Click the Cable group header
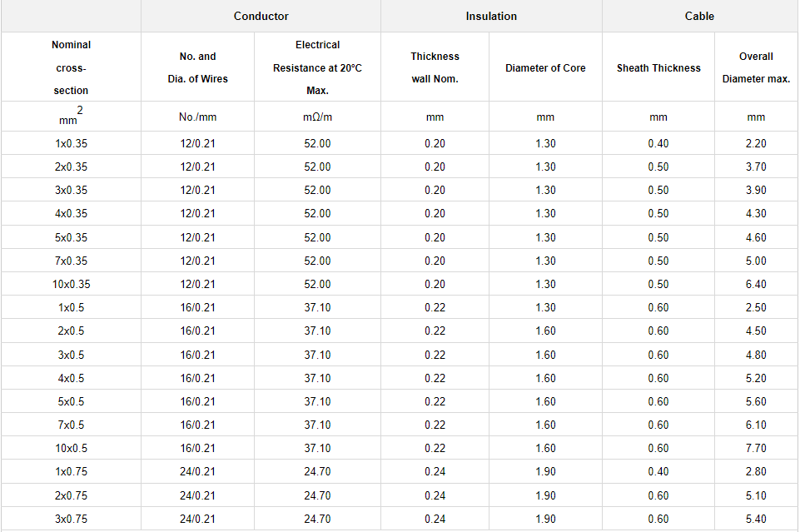 click(x=699, y=16)
